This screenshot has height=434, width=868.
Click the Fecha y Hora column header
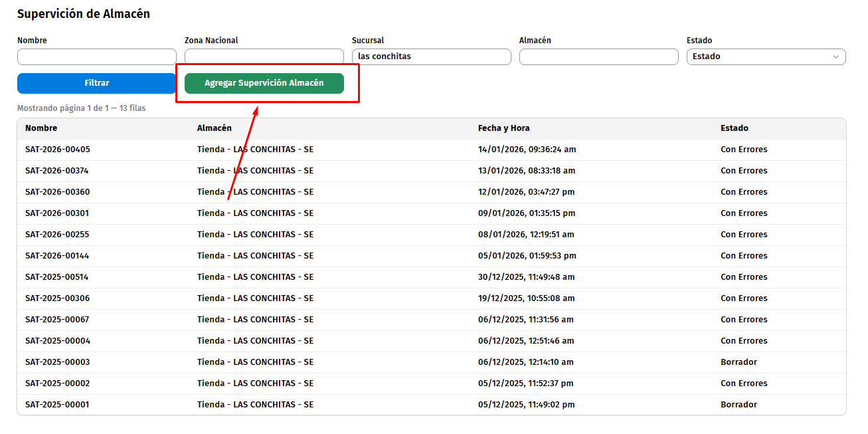click(x=503, y=128)
